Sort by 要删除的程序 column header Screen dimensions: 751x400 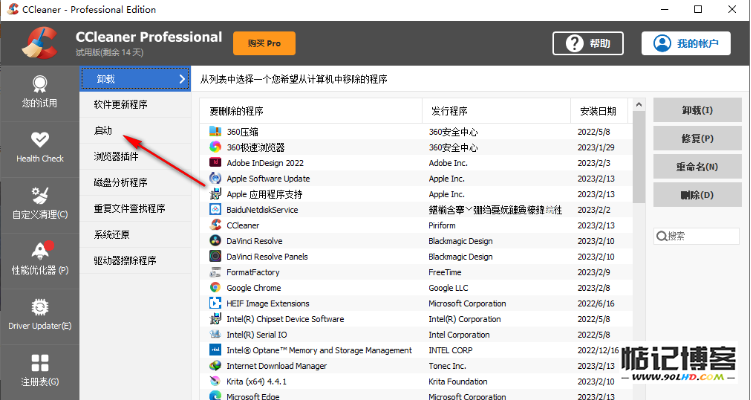point(311,111)
